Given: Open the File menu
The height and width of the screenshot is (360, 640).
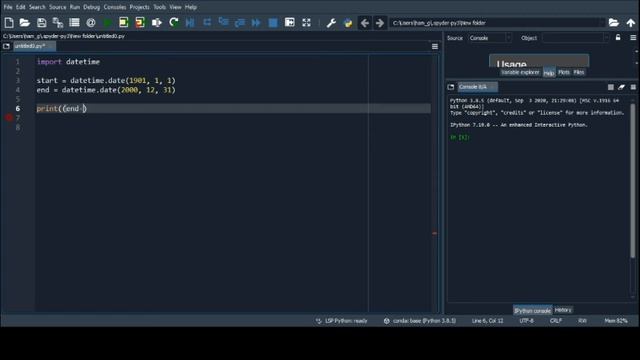Looking at the screenshot, I should click(x=8, y=7).
